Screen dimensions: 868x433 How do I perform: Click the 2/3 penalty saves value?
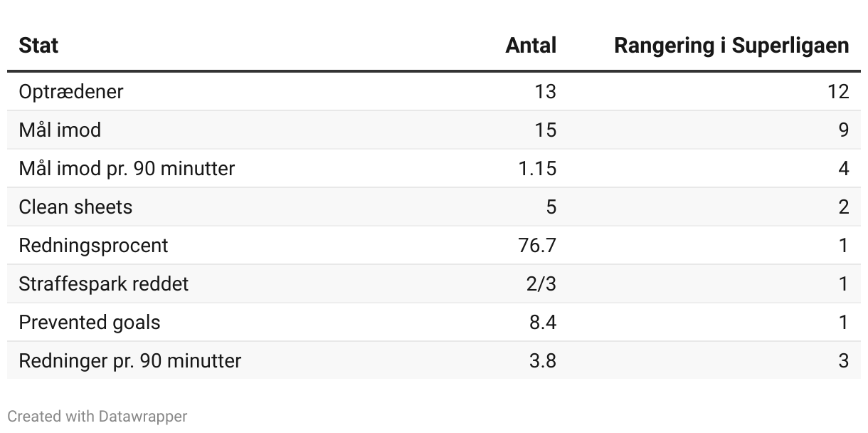[x=541, y=283]
